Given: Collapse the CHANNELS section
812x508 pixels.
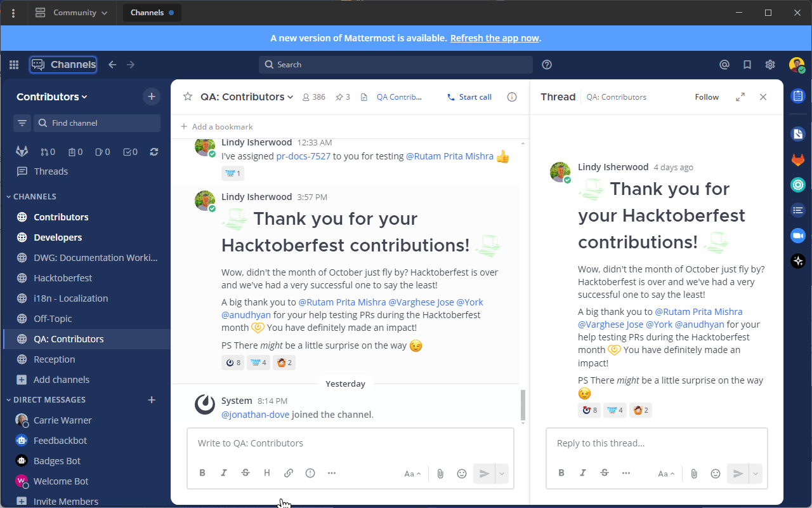Looking at the screenshot, I should tap(32, 196).
